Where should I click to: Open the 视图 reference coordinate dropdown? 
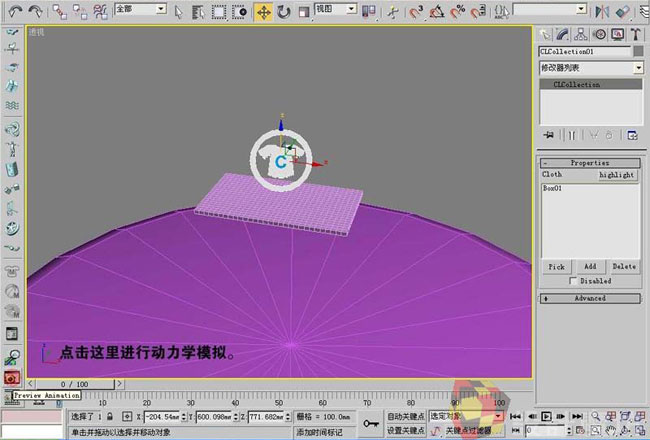tap(351, 9)
